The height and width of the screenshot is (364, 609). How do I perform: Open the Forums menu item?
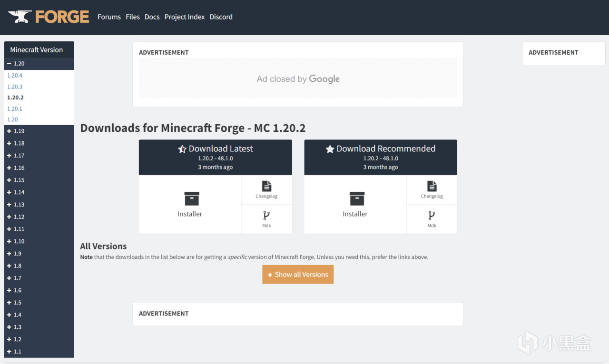pyautogui.click(x=109, y=17)
